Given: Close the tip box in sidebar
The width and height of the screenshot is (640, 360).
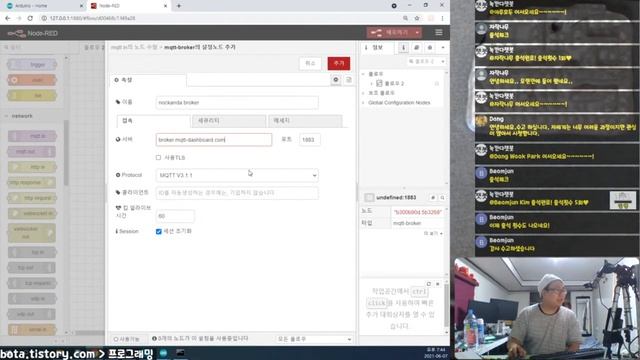Looking at the screenshot, I should [438, 284].
